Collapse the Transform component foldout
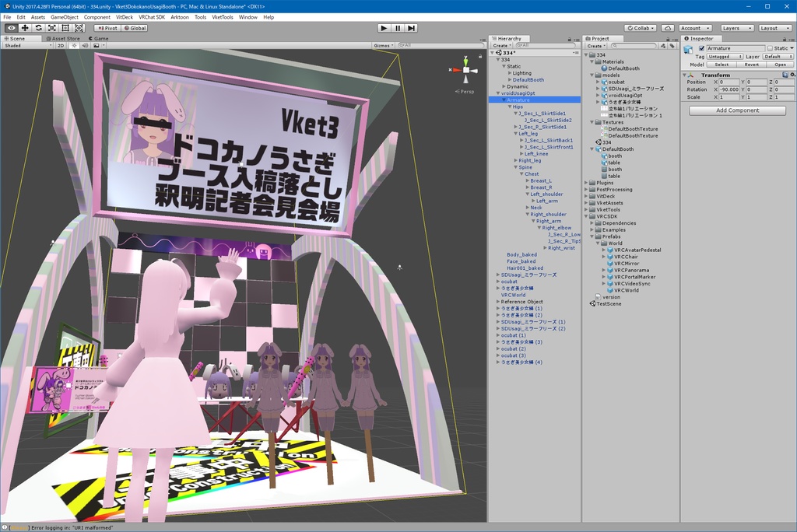The image size is (797, 532). click(684, 75)
